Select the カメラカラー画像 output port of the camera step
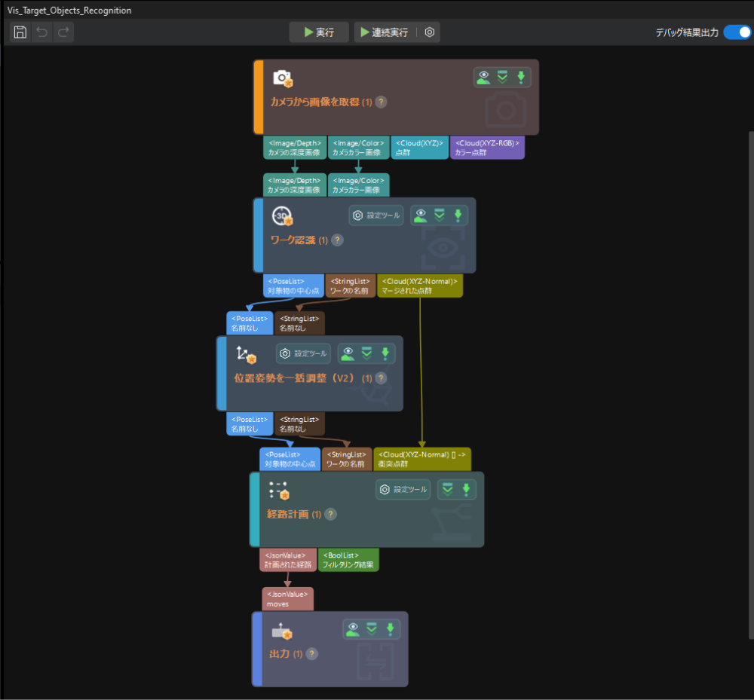Image resolution: width=754 pixels, height=700 pixels. pyautogui.click(x=358, y=148)
